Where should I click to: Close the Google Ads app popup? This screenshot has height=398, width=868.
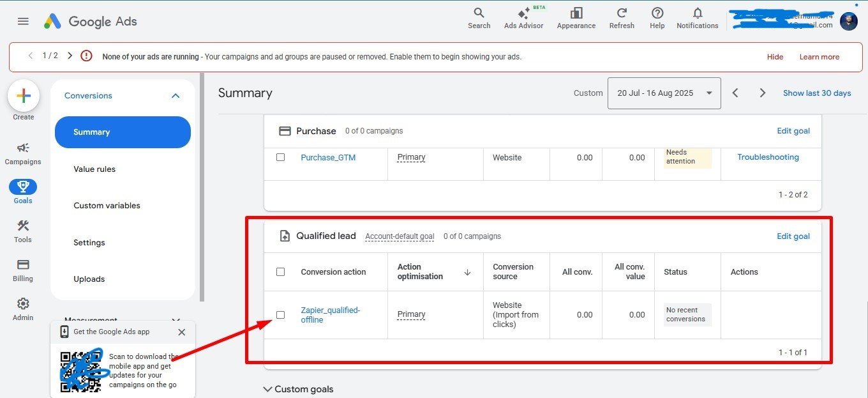(182, 332)
